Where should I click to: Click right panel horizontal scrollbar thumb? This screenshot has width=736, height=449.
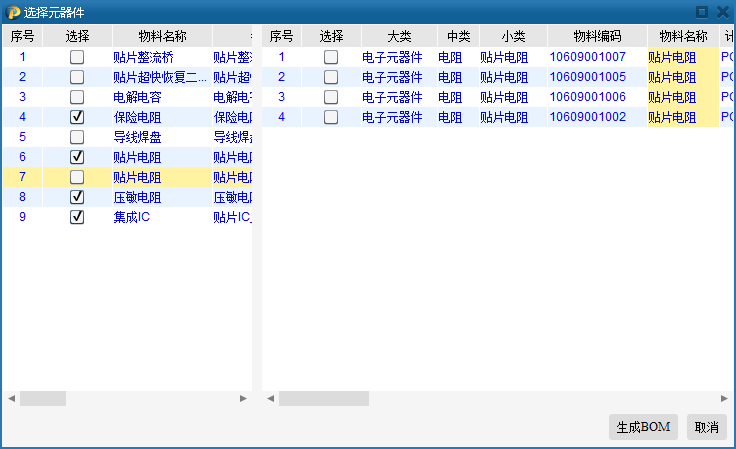coord(323,398)
